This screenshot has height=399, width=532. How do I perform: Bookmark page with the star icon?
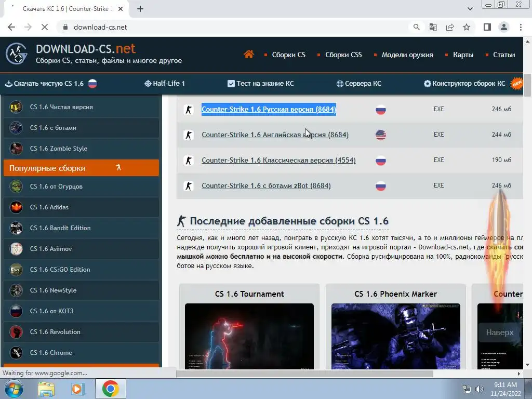(467, 27)
